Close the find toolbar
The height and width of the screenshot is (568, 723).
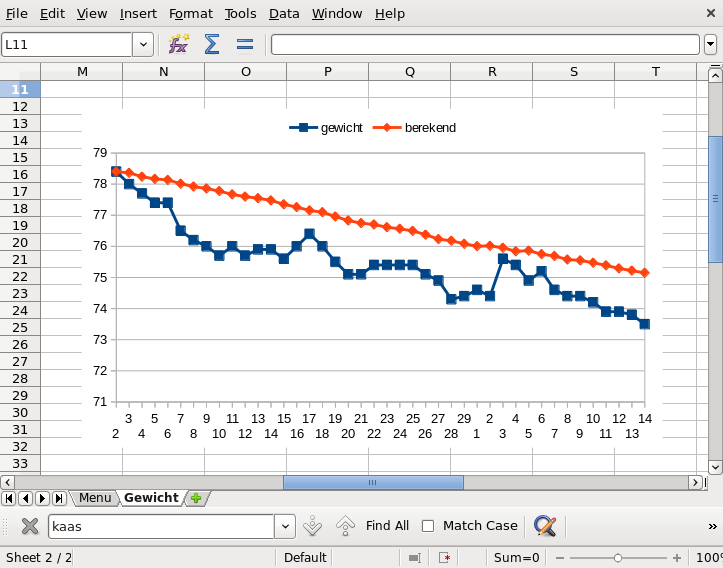coord(30,526)
